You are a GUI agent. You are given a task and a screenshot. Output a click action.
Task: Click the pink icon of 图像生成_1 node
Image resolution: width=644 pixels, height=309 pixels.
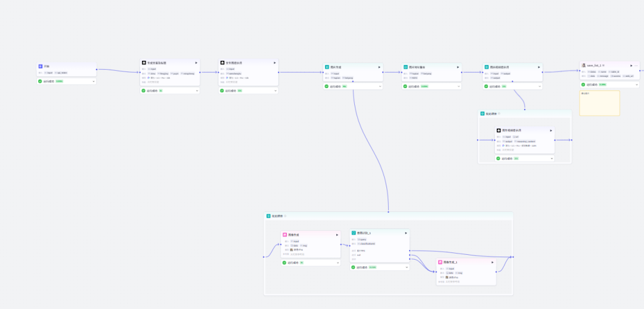440,262
